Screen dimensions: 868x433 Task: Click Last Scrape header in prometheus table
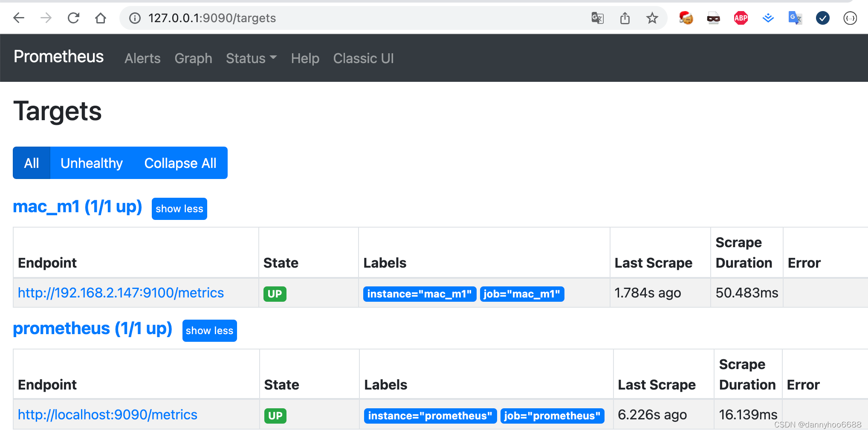pos(657,385)
